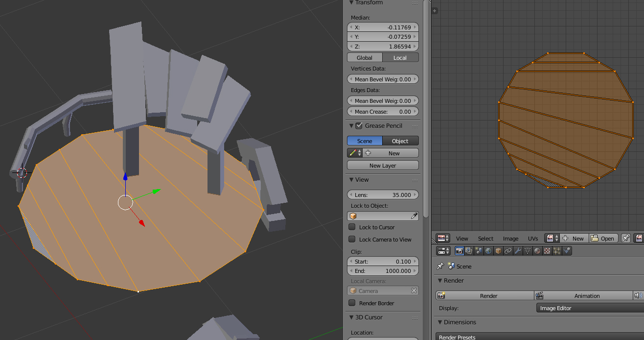Open the Image menu in UV editor
The image size is (644, 340).
click(510, 239)
